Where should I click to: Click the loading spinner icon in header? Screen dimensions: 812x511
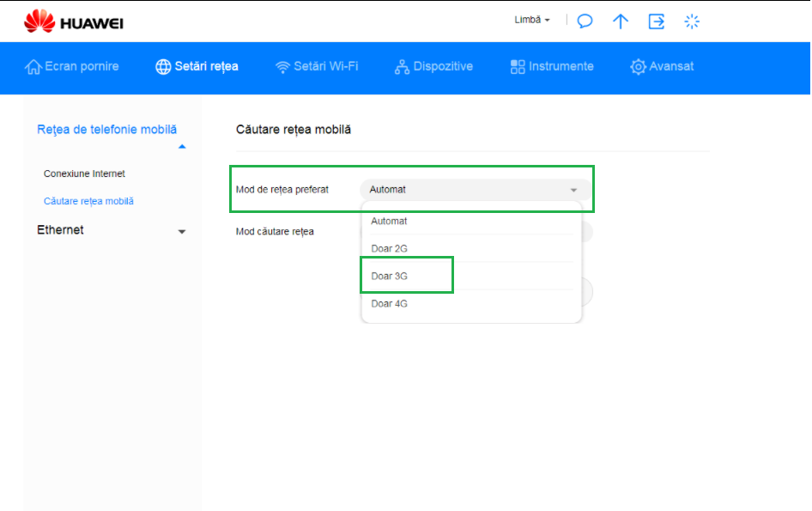pyautogui.click(x=692, y=21)
